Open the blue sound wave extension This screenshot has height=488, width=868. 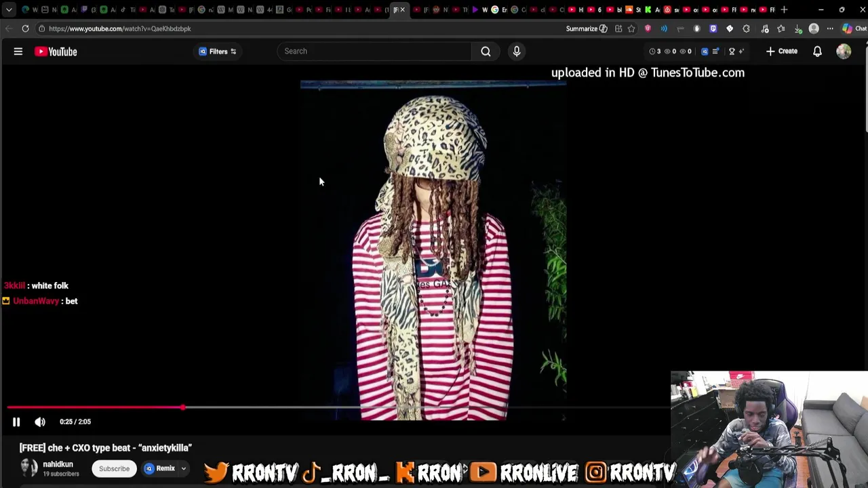[x=664, y=28]
